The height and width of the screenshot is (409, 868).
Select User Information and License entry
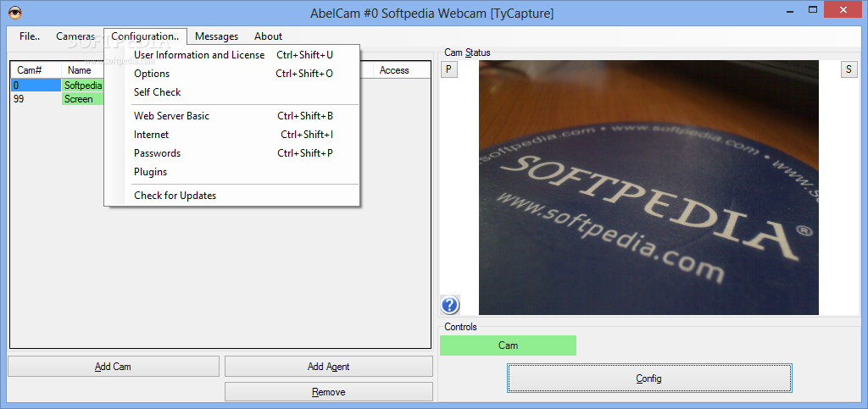tap(232, 55)
